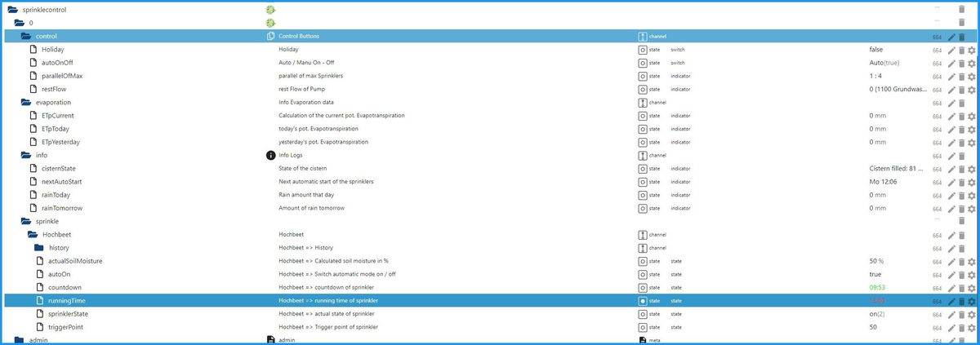The height and width of the screenshot is (345, 980).
Task: Open custom settings for cisternState
Action: click(971, 169)
